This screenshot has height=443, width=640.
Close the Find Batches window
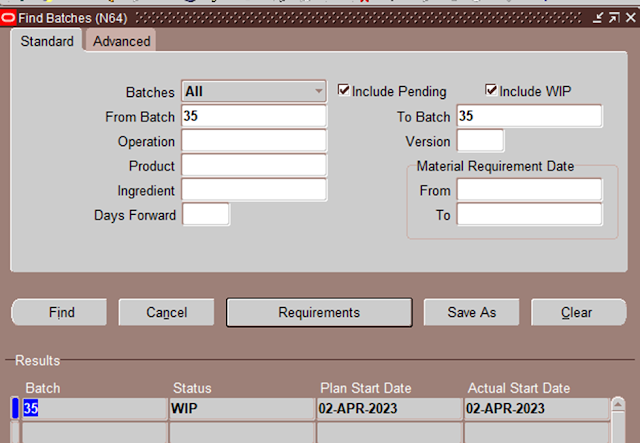(x=631, y=18)
